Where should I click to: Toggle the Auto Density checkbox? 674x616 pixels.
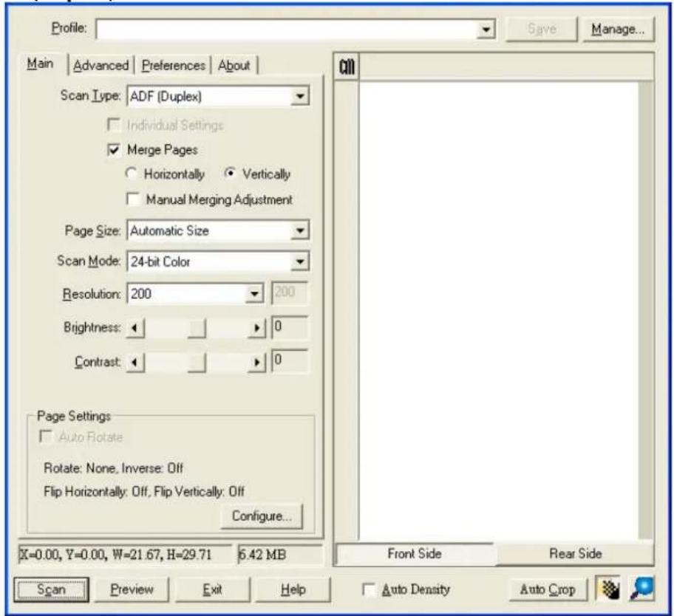[368, 589]
